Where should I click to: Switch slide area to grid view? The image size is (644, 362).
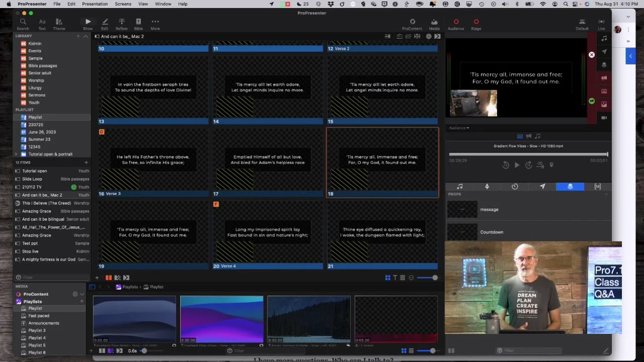pos(387,278)
